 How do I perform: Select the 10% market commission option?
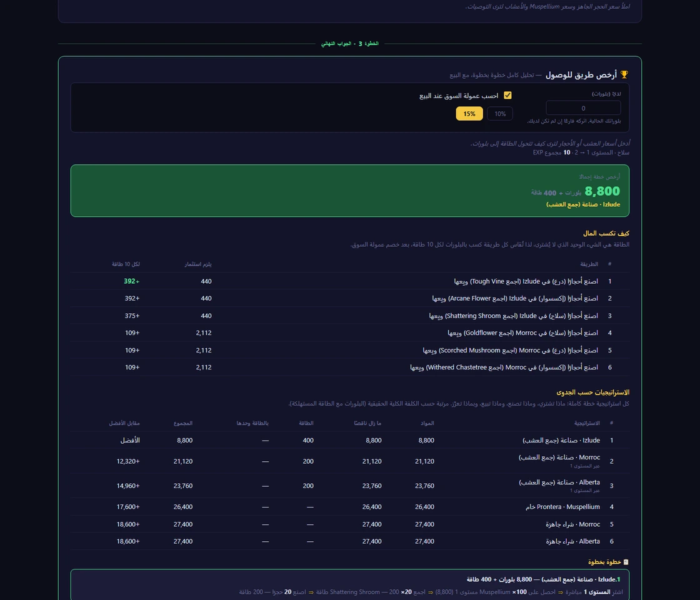point(500,114)
